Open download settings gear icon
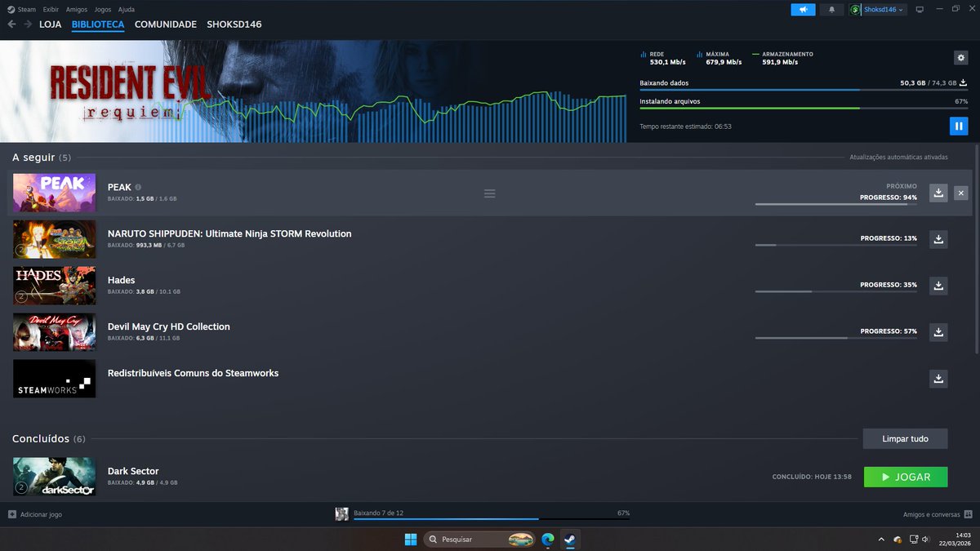Screen dimensions: 980x551 (x=960, y=57)
